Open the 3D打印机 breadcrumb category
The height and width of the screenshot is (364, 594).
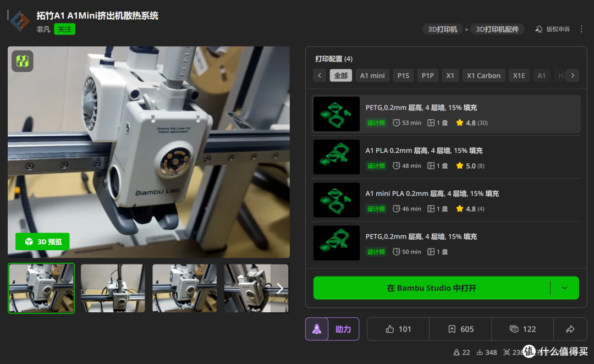[x=442, y=29]
